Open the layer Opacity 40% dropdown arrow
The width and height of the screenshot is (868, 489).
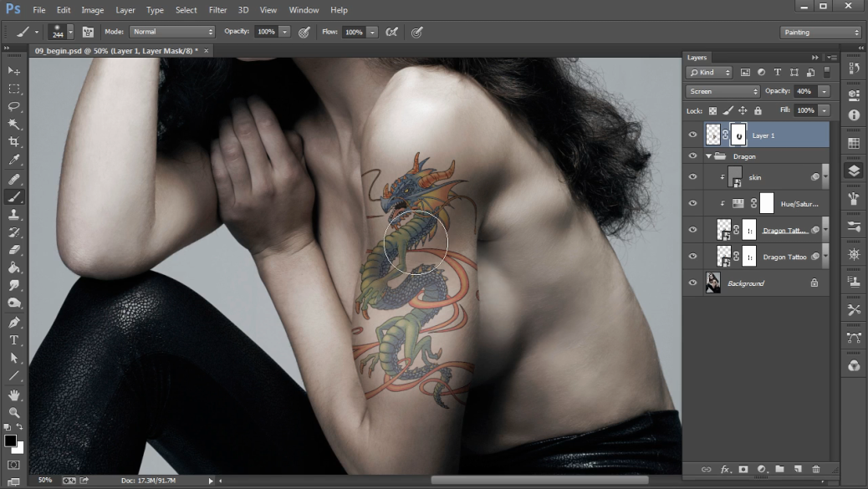(825, 91)
